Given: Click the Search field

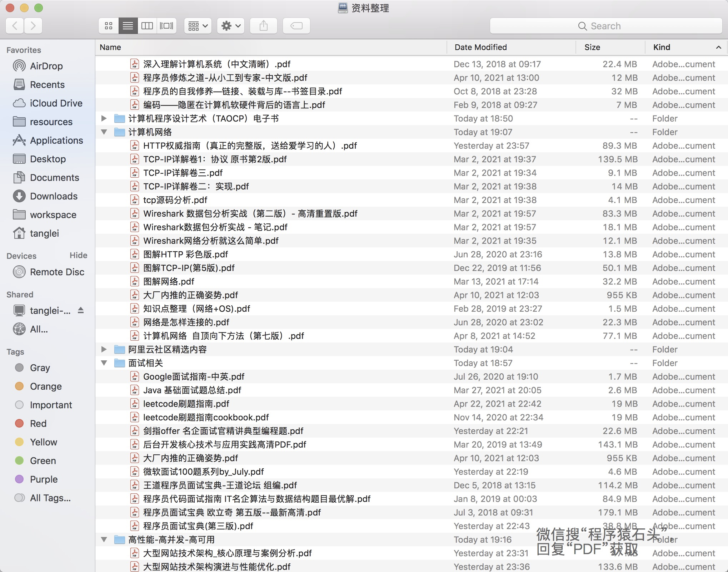Looking at the screenshot, I should (605, 26).
